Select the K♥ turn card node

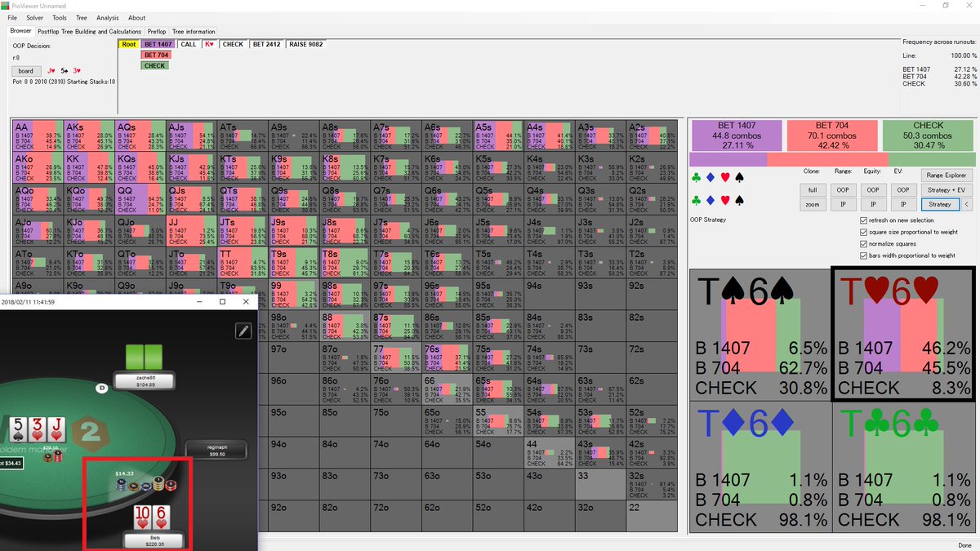pos(210,44)
